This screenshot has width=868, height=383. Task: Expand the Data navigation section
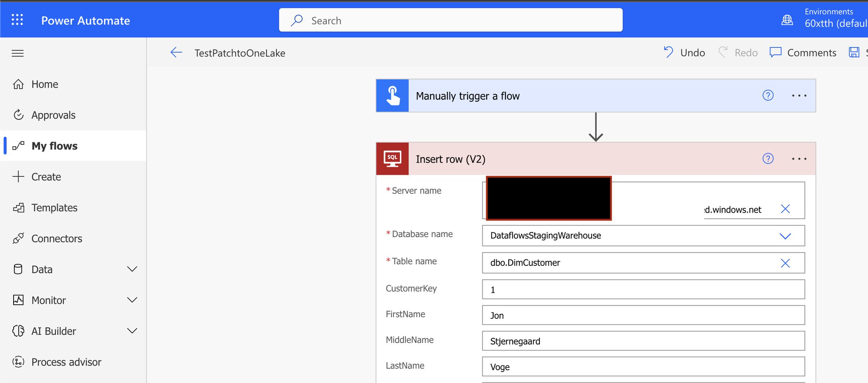[132, 269]
